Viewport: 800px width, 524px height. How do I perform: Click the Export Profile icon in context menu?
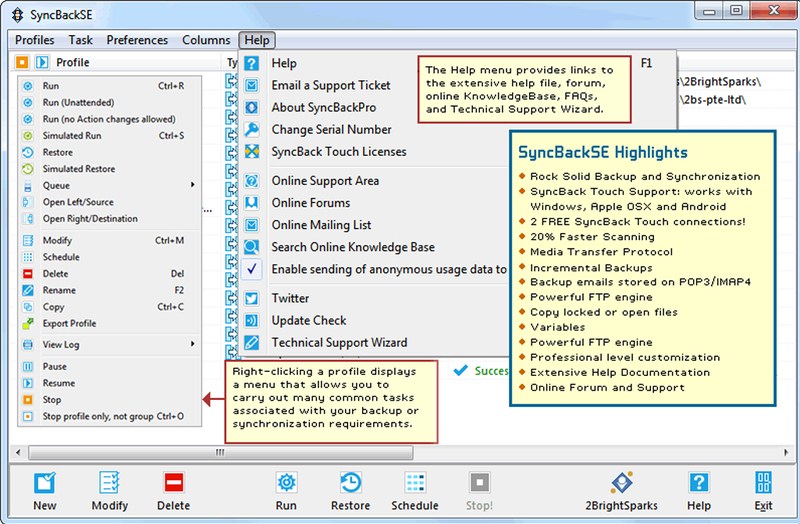[28, 323]
